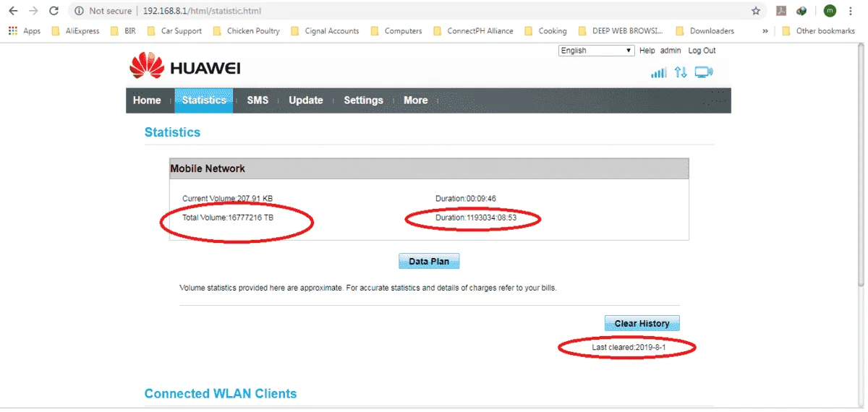Open the DEEP WEB BROWSI... bookmark folder
This screenshot has height=412, width=868.
pyautogui.click(x=620, y=31)
